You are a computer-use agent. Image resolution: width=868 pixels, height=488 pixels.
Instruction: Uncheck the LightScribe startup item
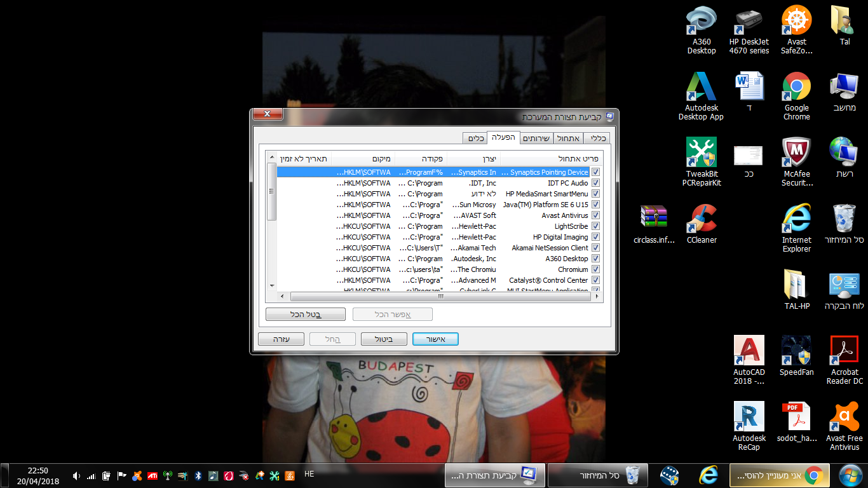(595, 226)
